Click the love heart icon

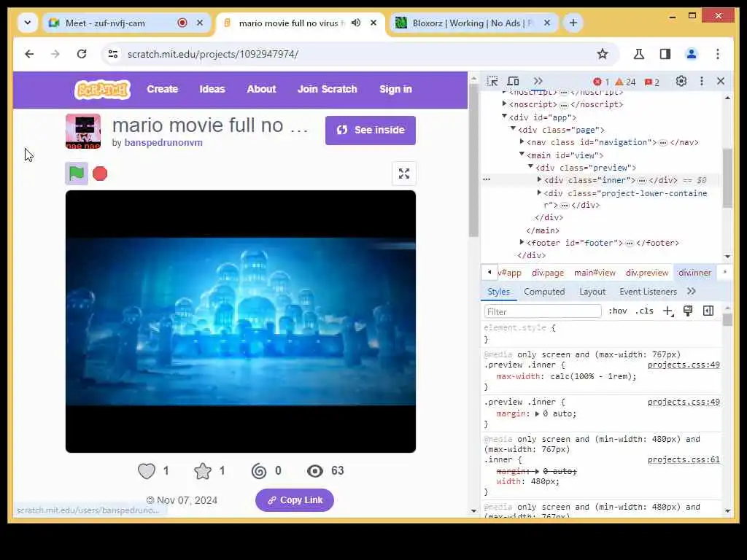[x=147, y=471]
